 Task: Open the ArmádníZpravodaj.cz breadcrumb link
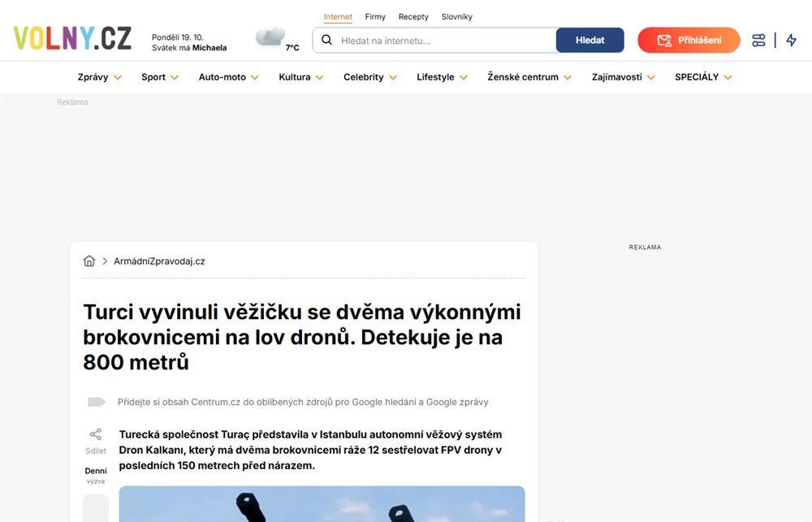pyautogui.click(x=159, y=261)
